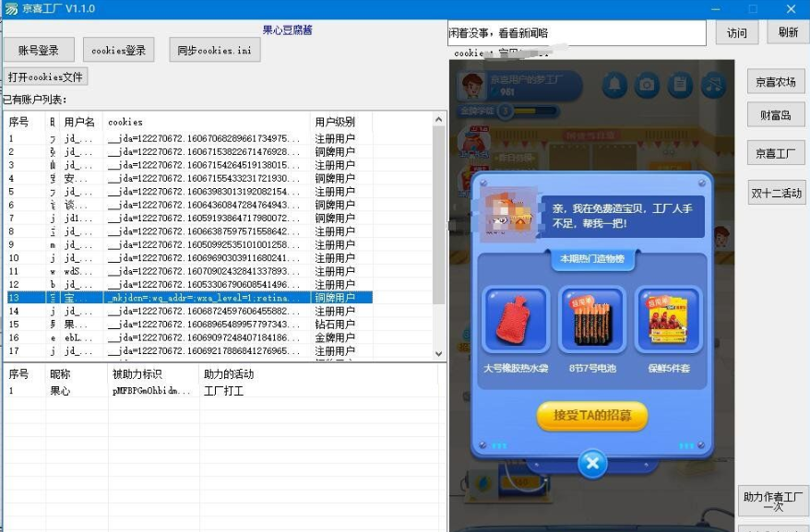Viewport: 810px width, 532px height.
Task: Click the cookies登录 button
Action: tap(118, 50)
